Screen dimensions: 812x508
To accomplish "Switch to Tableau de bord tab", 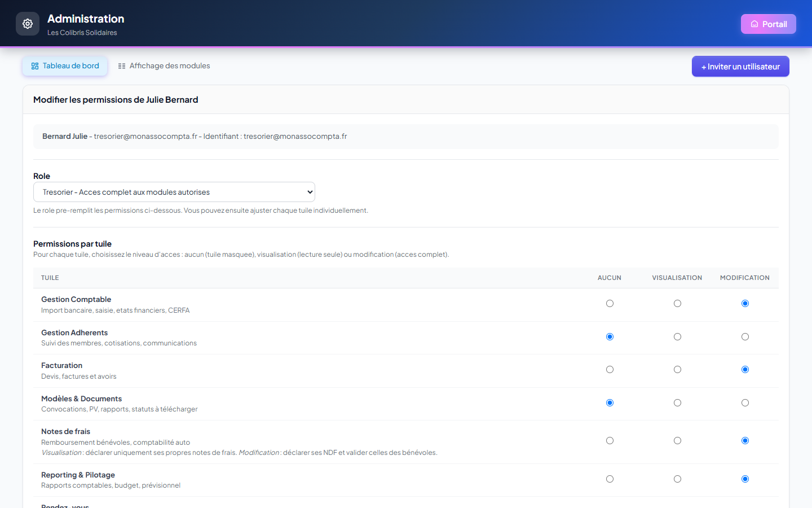I will (x=65, y=66).
